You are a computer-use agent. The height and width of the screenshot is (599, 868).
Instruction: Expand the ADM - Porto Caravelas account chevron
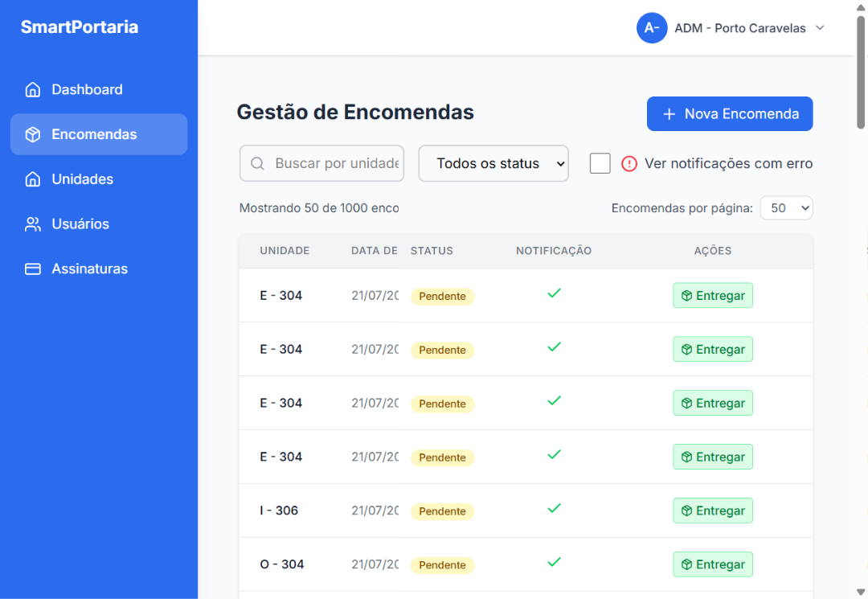pos(819,27)
